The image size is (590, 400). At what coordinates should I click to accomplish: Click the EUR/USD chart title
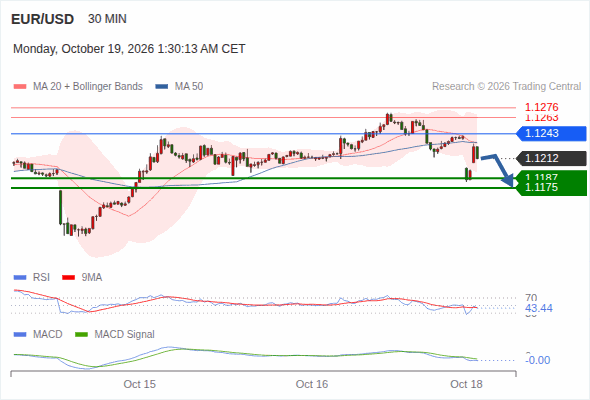pos(43,19)
